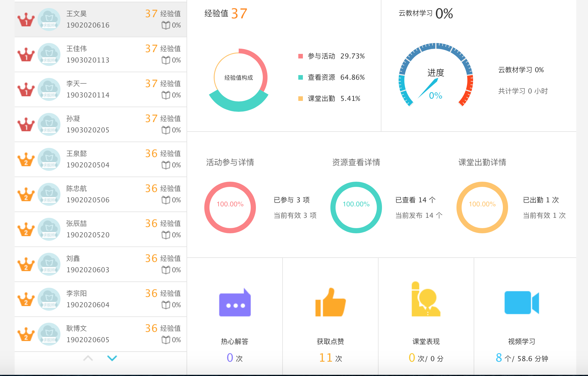Click the yellow classroom performance icon
588x376 pixels.
pos(426,300)
